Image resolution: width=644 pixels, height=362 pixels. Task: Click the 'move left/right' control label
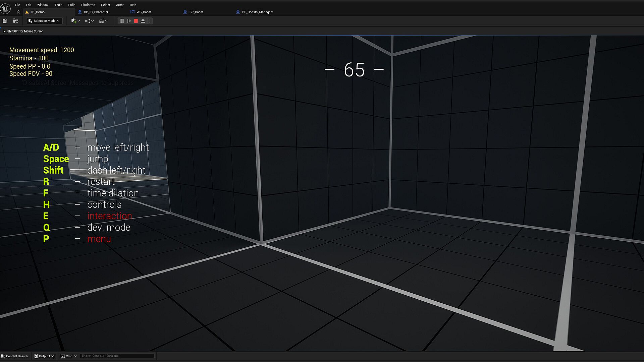point(118,147)
